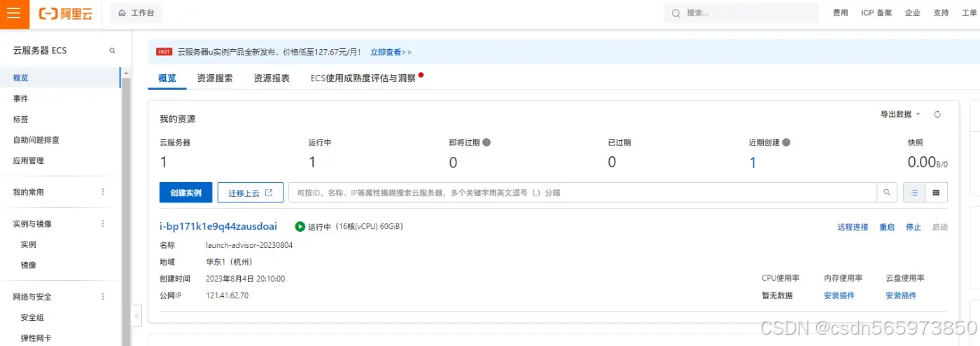
Task: Switch to the 资源搜索 tab
Action: pos(215,78)
